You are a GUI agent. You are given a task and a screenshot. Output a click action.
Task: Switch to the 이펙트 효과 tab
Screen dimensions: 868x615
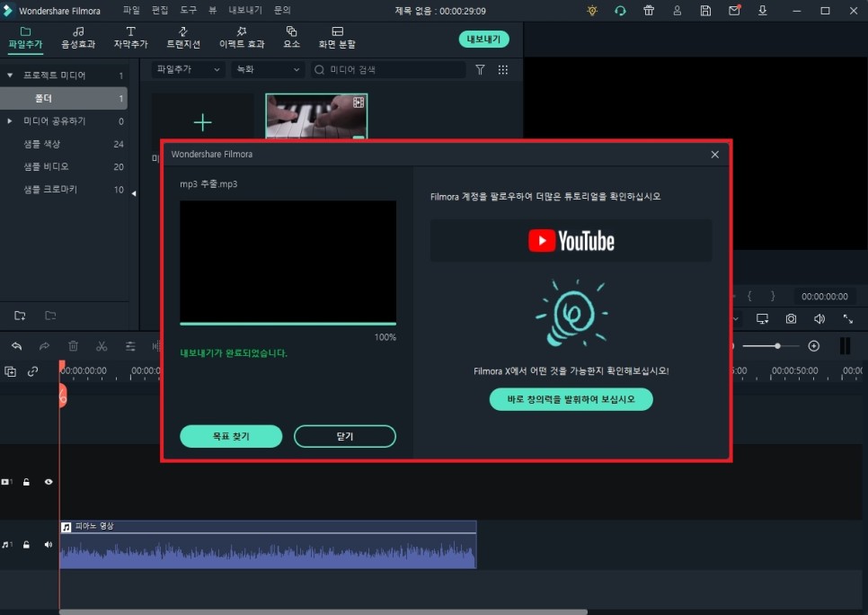tap(242, 38)
